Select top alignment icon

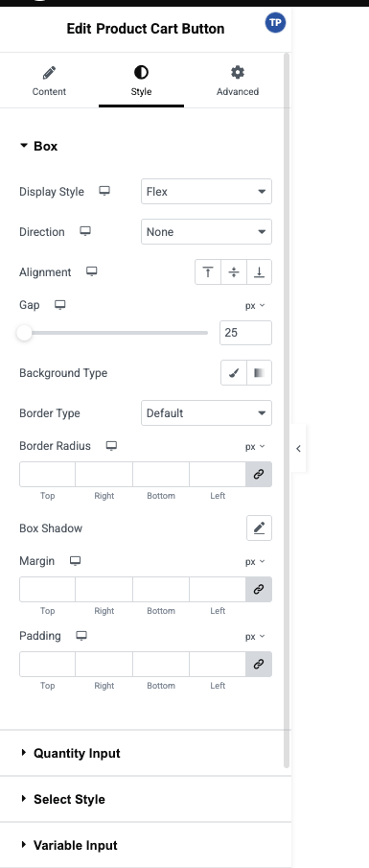(x=208, y=271)
